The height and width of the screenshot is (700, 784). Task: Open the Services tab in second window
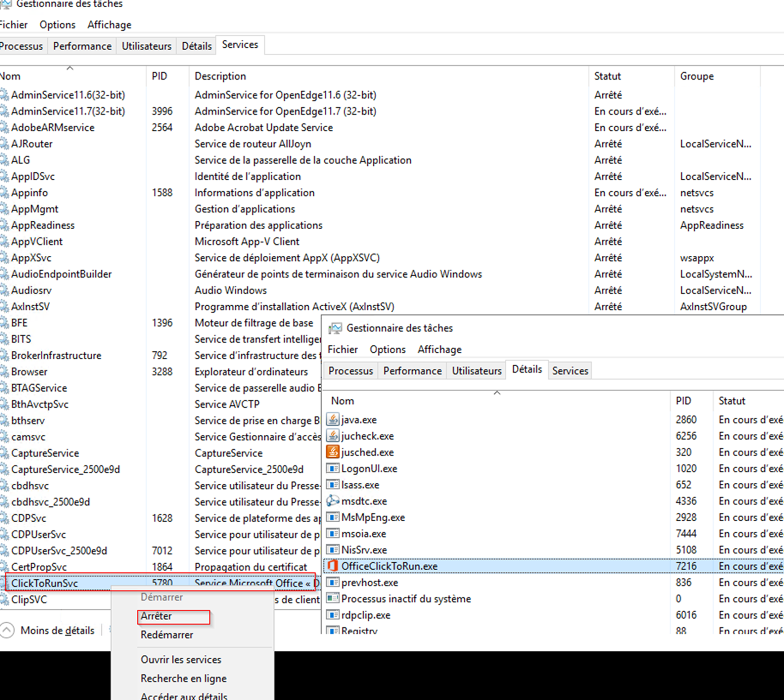[570, 371]
